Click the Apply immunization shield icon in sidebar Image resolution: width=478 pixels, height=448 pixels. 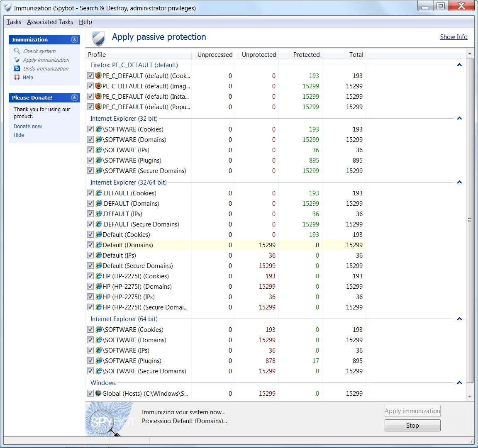17,60
